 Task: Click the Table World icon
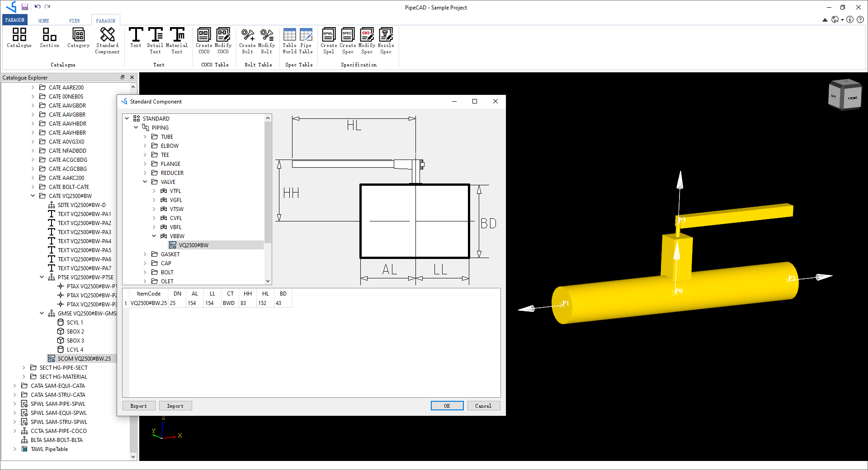tap(289, 41)
